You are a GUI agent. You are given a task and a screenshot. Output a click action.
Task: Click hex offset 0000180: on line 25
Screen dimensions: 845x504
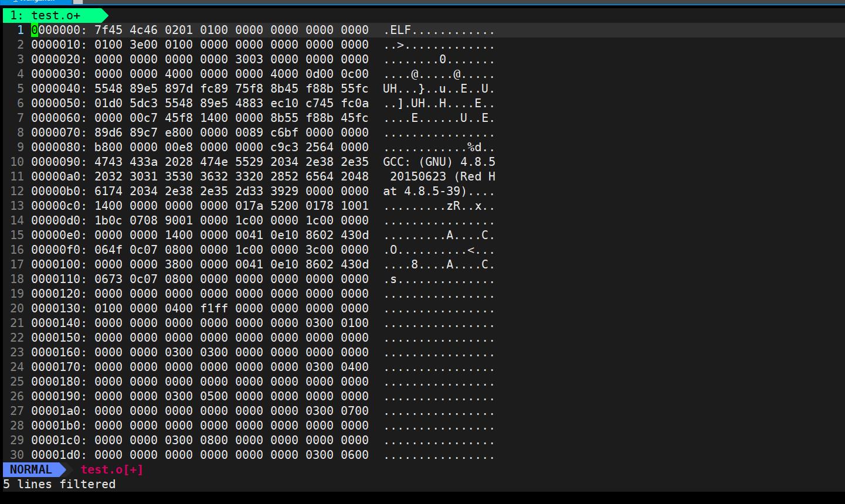(59, 382)
